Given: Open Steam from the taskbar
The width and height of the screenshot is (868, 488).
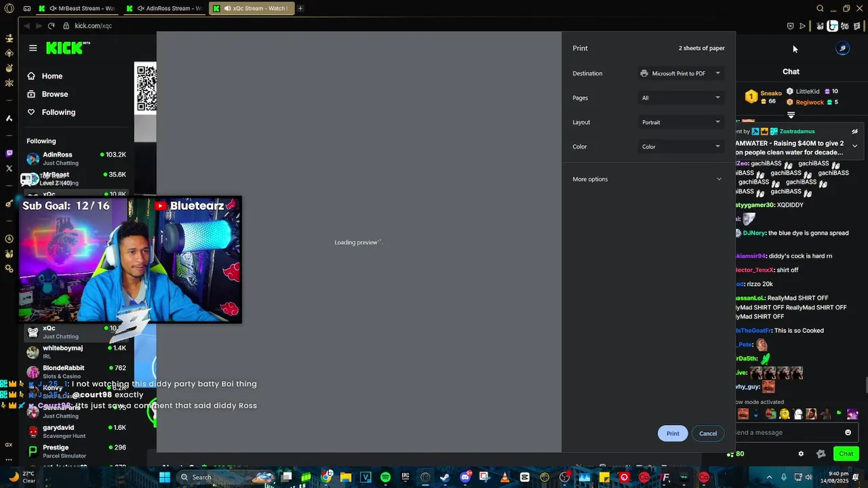Looking at the screenshot, I should click(x=445, y=477).
